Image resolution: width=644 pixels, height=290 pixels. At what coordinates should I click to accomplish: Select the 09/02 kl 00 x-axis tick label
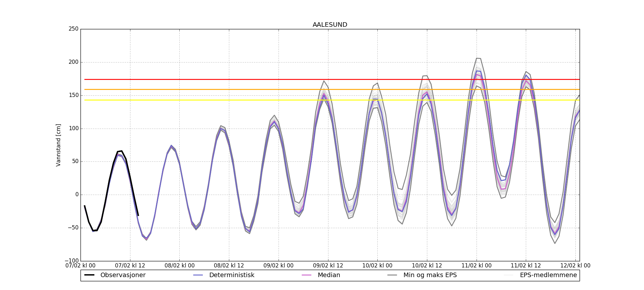coord(279,266)
